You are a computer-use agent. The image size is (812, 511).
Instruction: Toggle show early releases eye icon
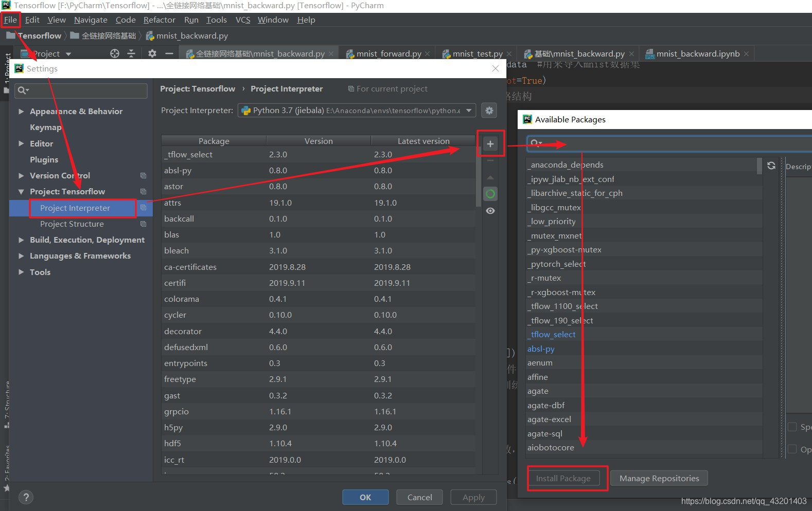[490, 211]
